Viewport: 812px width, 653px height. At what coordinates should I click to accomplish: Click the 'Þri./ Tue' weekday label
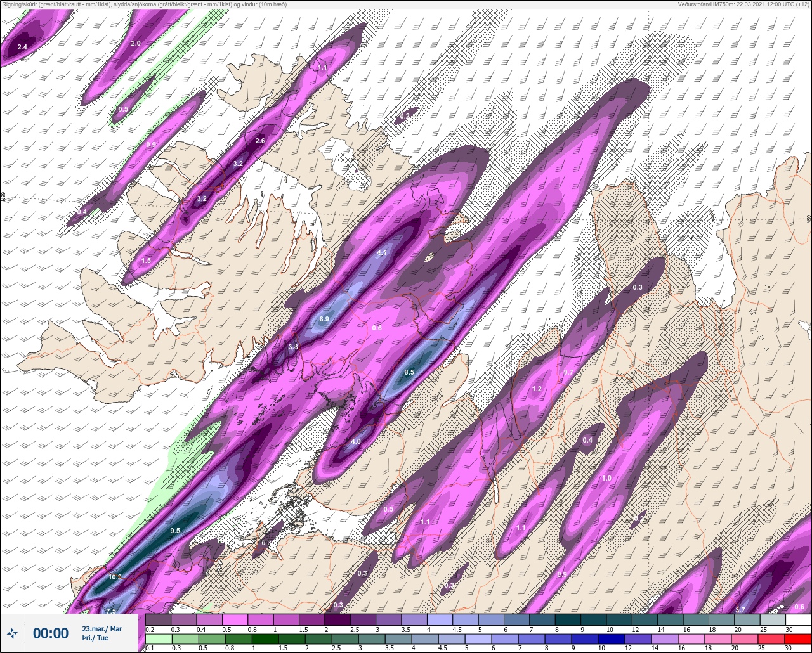95,638
